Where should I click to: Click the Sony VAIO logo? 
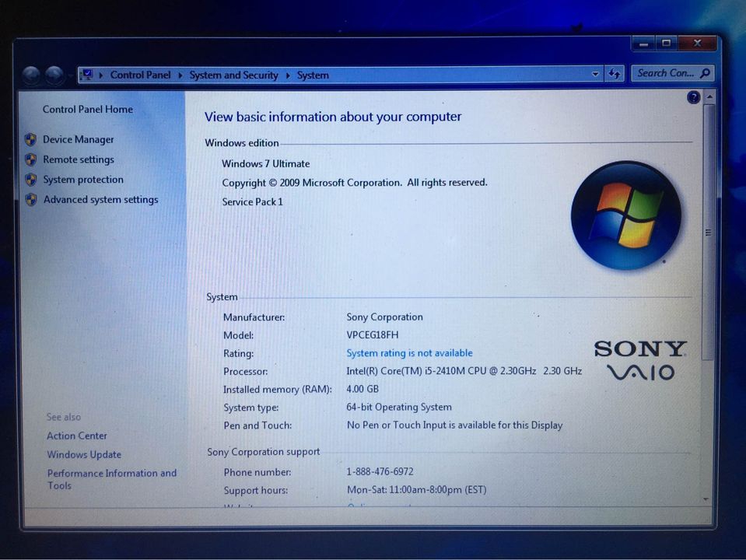tap(640, 360)
